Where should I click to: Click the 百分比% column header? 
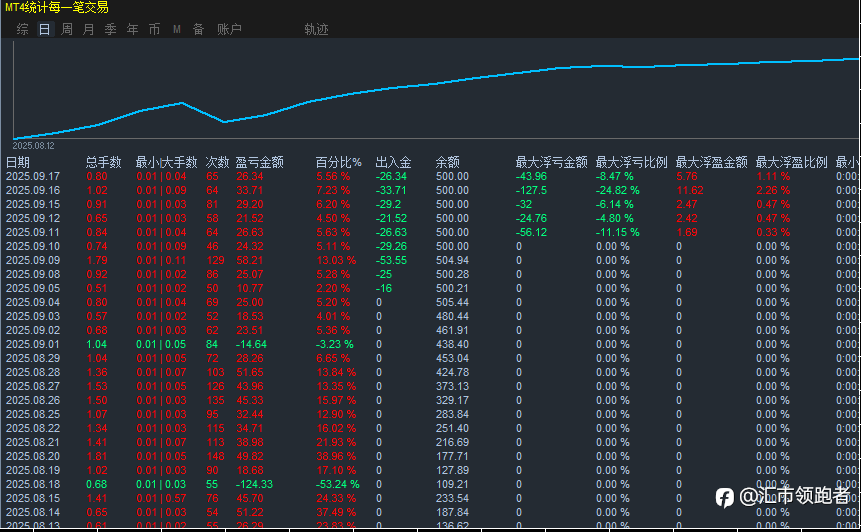(338, 162)
